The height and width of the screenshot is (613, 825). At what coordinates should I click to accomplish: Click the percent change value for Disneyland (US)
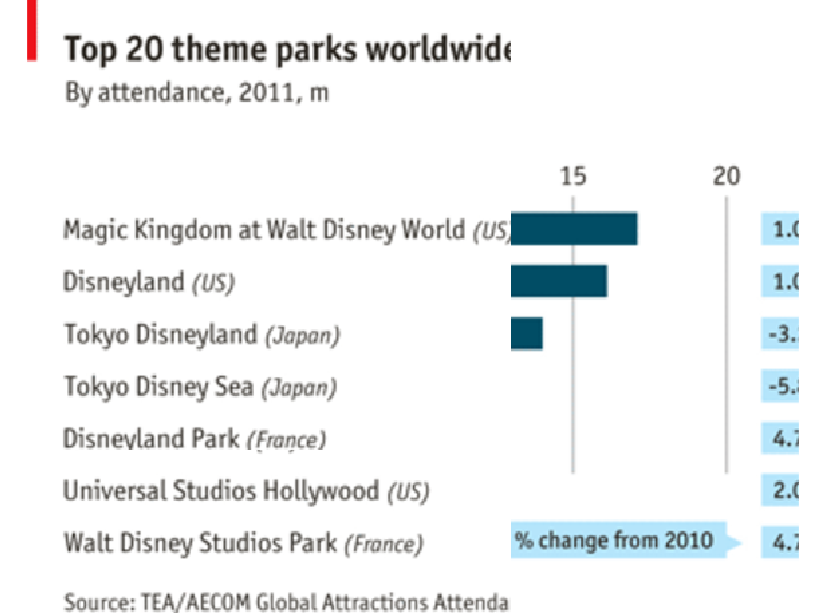coord(780,281)
